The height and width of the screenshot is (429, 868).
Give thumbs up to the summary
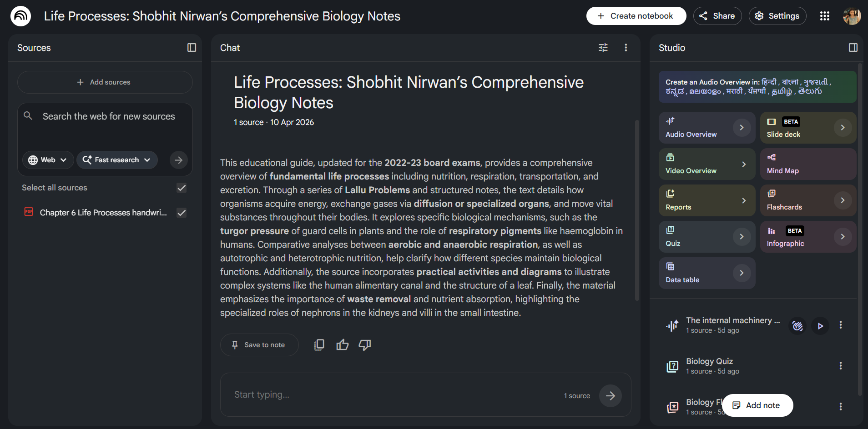[x=343, y=345]
